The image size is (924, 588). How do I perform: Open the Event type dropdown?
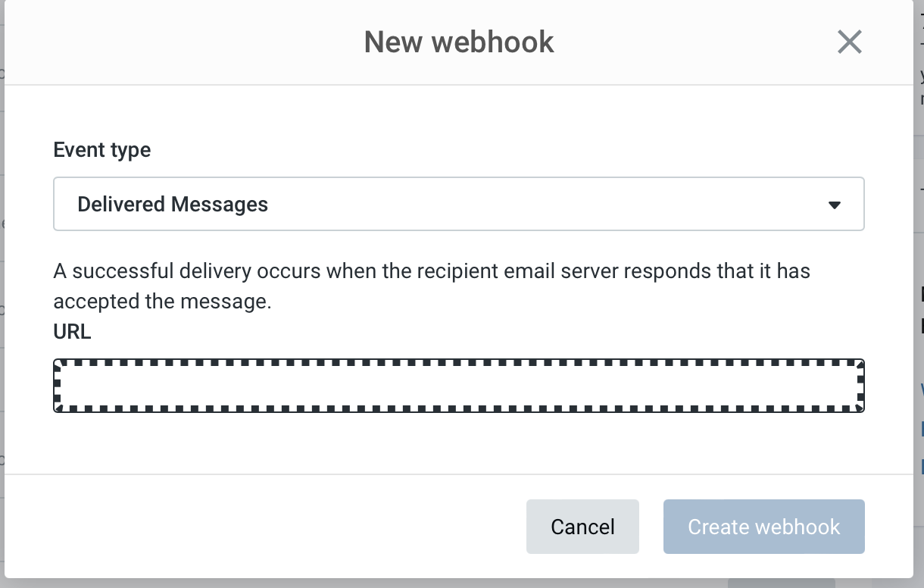click(458, 204)
